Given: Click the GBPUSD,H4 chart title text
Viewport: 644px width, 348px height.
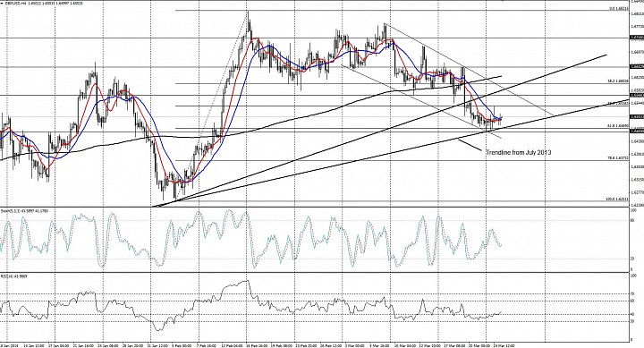Looking at the screenshot, I should [43, 3].
